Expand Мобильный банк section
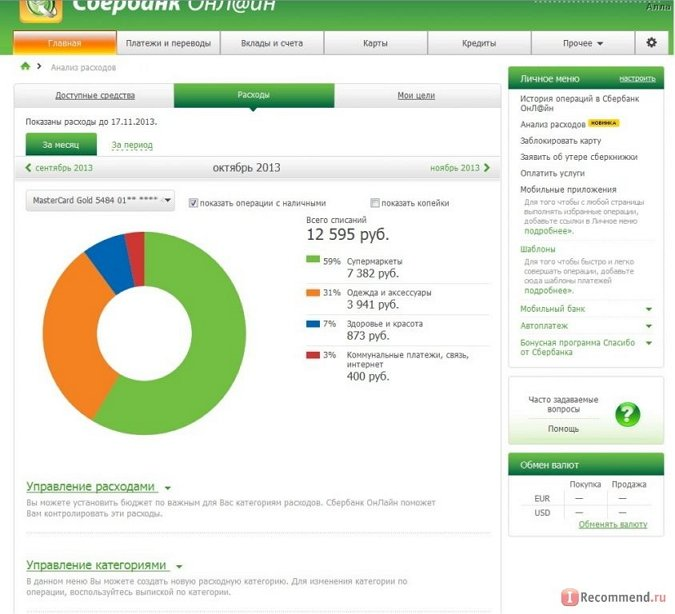The width and height of the screenshot is (675, 614). click(x=649, y=309)
